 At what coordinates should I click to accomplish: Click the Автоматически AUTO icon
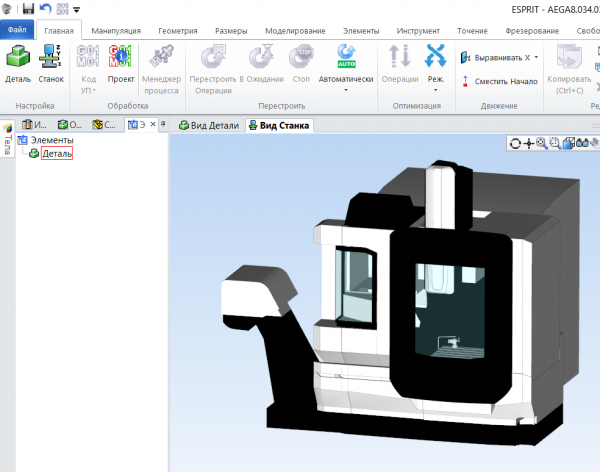(346, 57)
